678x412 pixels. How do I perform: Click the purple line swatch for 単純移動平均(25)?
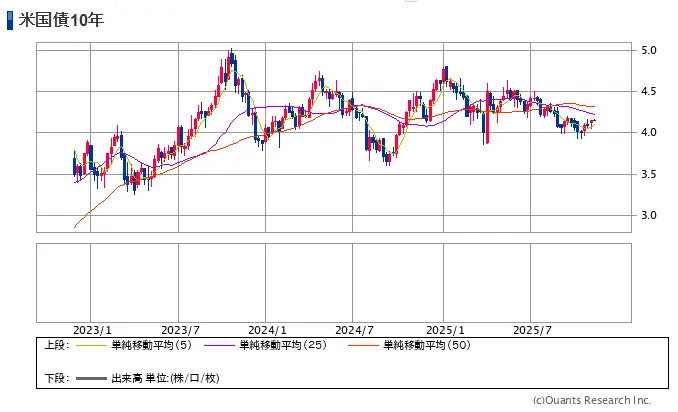219,346
